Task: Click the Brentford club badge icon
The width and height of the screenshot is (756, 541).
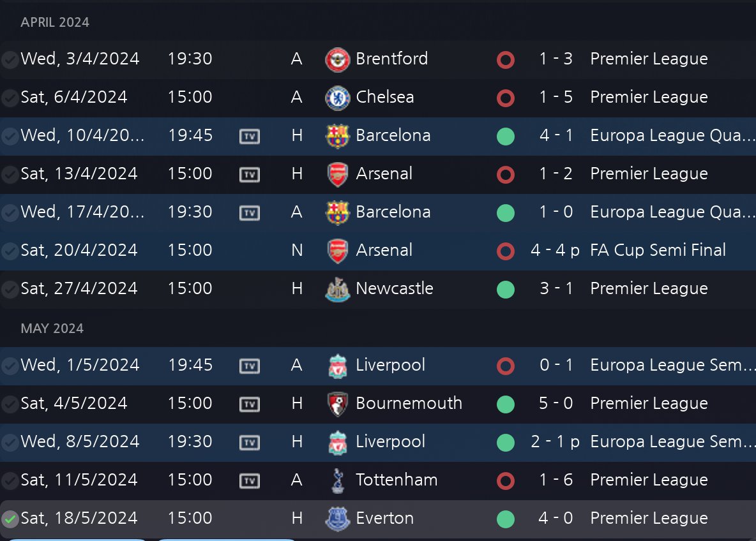Action: pyautogui.click(x=337, y=59)
